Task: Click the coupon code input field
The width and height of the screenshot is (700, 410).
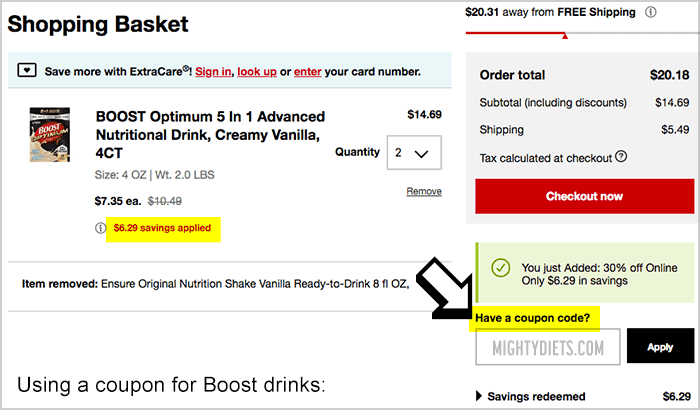Action: [548, 347]
